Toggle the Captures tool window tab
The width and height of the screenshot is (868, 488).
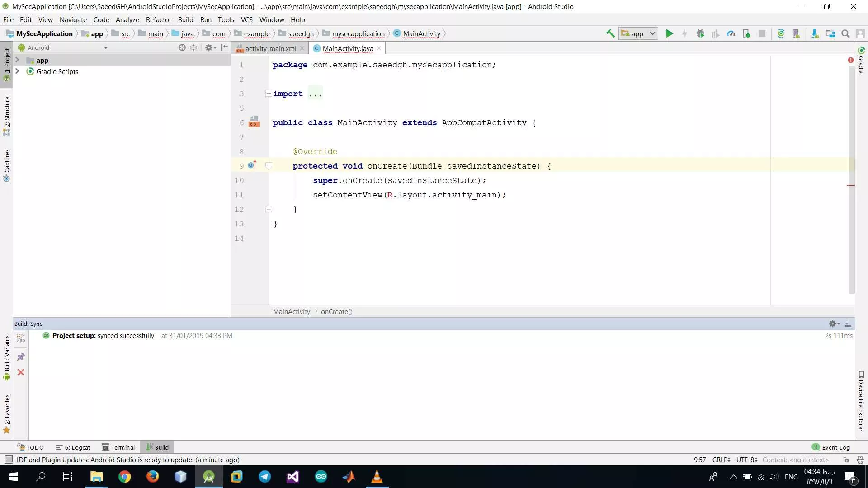pyautogui.click(x=6, y=165)
